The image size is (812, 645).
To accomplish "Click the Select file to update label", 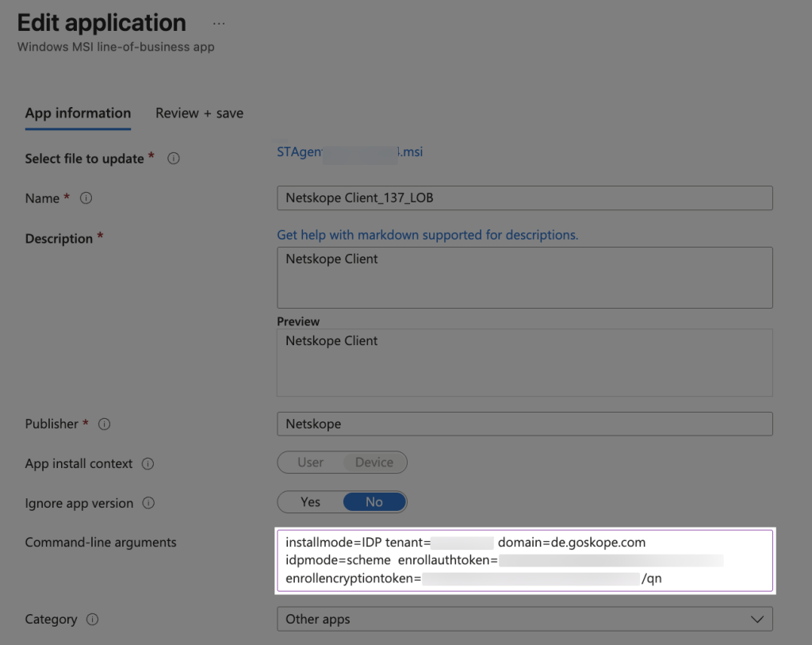I will 84,159.
